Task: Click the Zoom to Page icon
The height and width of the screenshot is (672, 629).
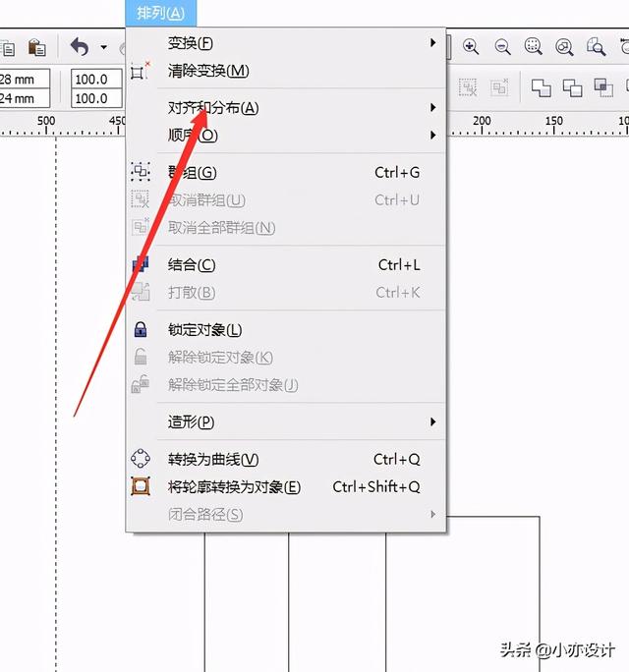Action: [x=596, y=46]
